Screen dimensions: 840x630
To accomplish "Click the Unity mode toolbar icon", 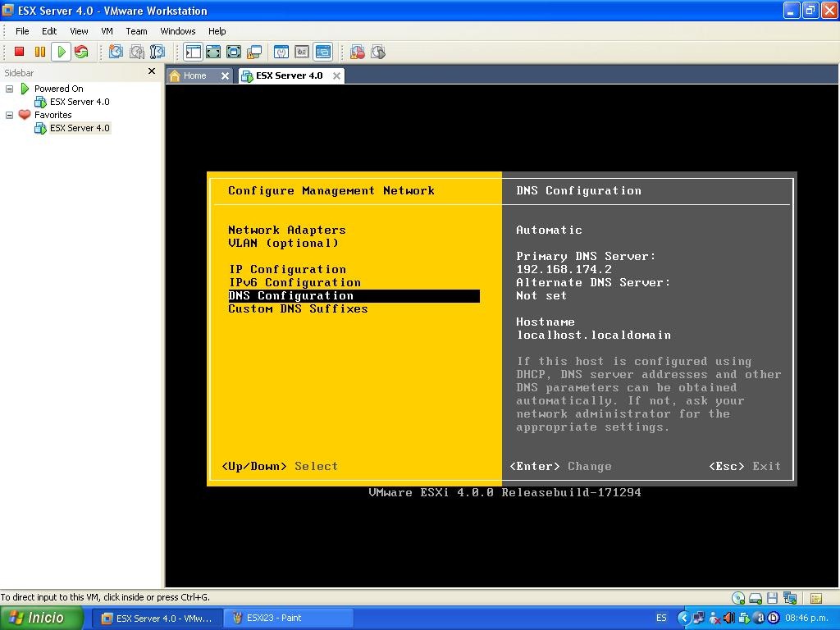I will pyautogui.click(x=254, y=52).
